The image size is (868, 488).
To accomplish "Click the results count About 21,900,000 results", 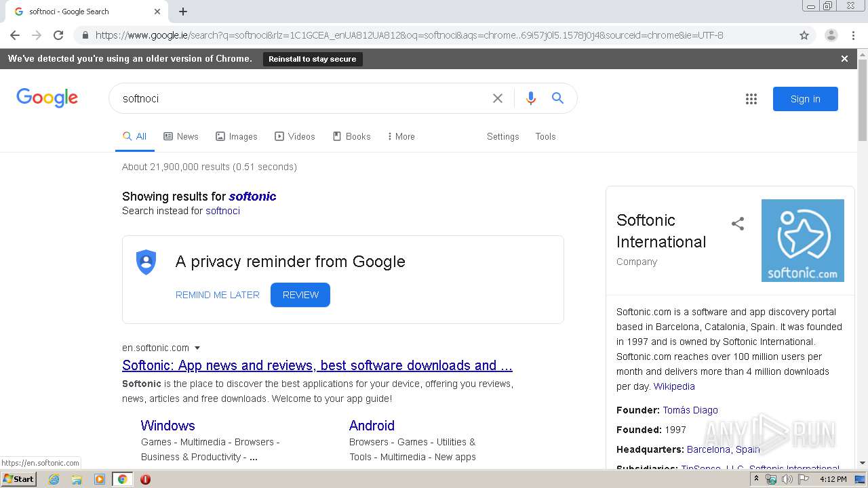I will (210, 167).
